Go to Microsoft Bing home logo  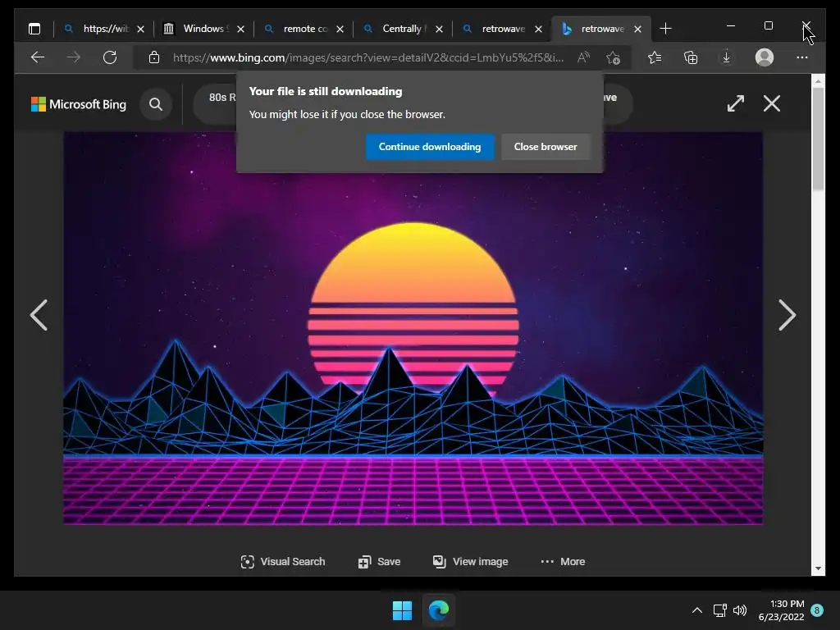(x=79, y=104)
